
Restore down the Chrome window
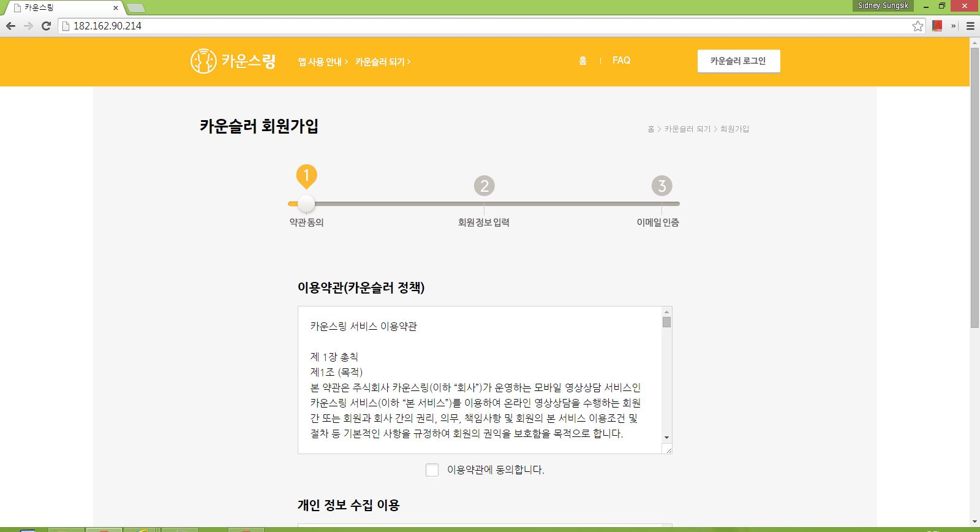(942, 6)
